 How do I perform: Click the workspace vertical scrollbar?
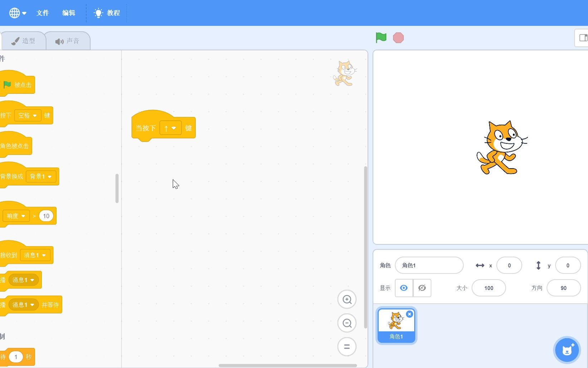pyautogui.click(x=366, y=247)
